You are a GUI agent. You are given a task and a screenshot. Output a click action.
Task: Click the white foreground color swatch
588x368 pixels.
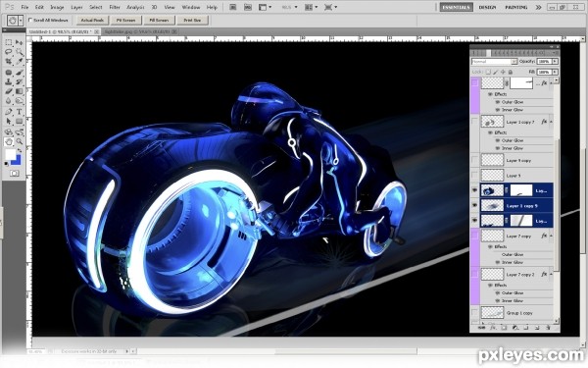tap(10, 154)
